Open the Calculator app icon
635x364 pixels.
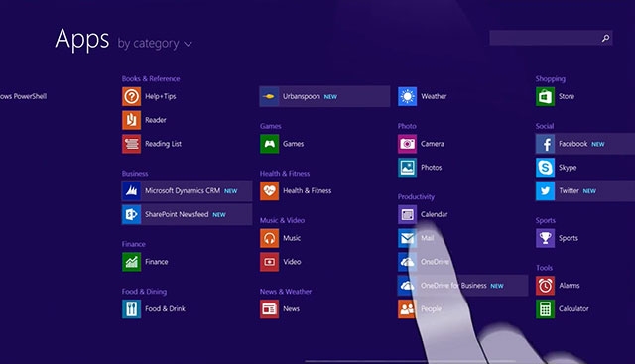(545, 308)
